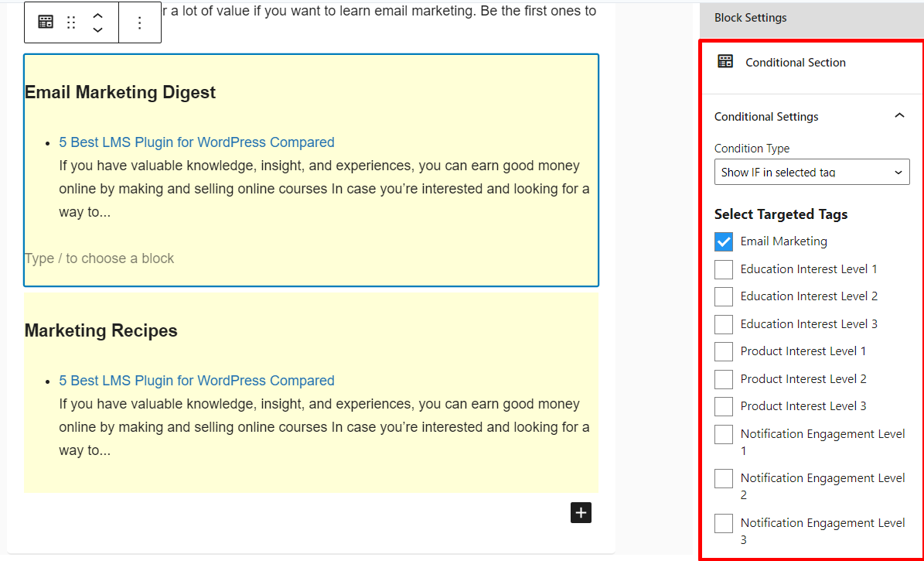Image resolution: width=924 pixels, height=561 pixels.
Task: Check Notification Engagement Level 3 tag
Action: (724, 523)
